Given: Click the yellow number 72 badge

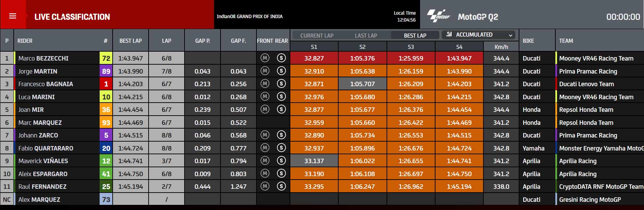Looking at the screenshot, I should click(106, 58).
